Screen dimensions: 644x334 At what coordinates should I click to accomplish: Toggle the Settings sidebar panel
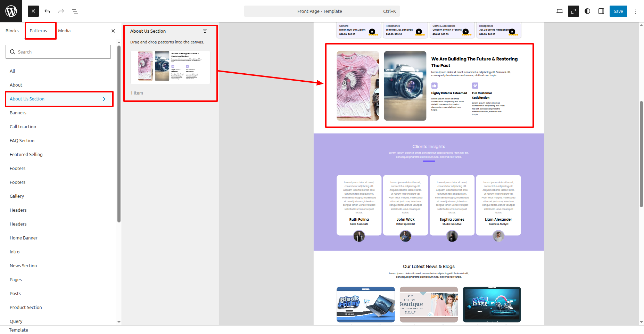[601, 11]
